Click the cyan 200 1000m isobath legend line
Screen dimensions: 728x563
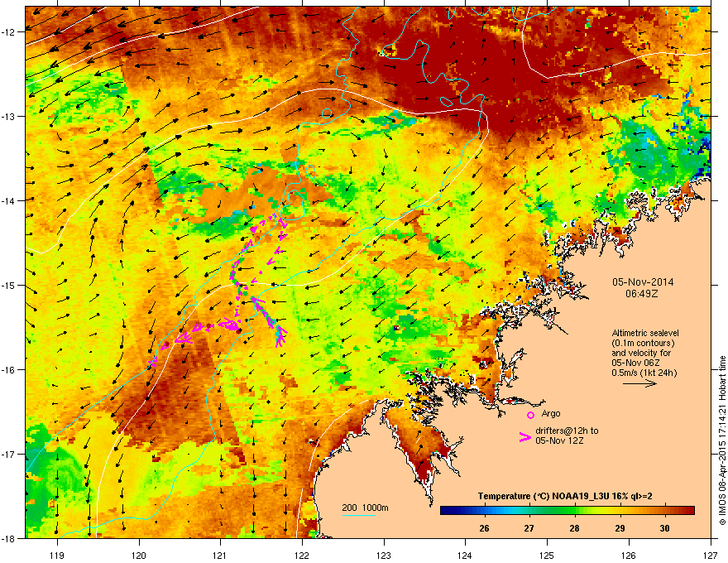point(359,515)
